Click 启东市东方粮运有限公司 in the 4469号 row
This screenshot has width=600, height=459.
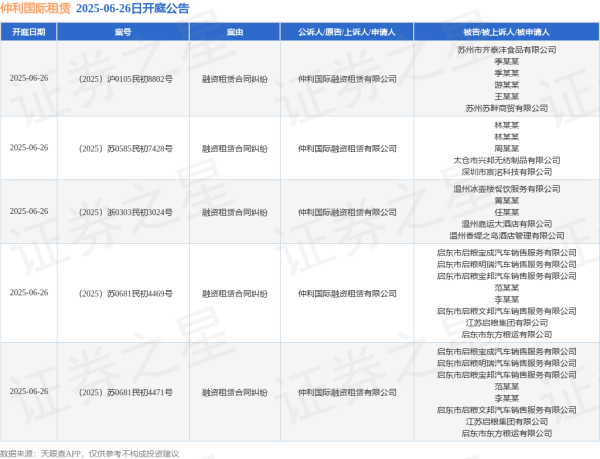pos(507,335)
